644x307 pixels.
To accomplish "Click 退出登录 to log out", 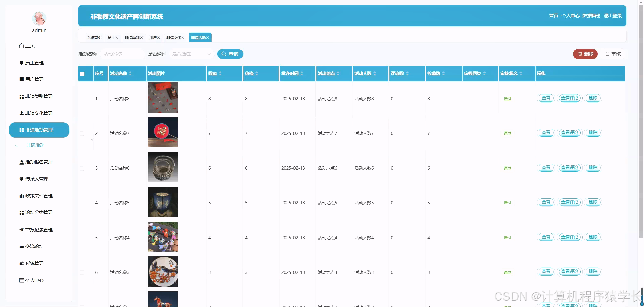I will pyautogui.click(x=613, y=16).
